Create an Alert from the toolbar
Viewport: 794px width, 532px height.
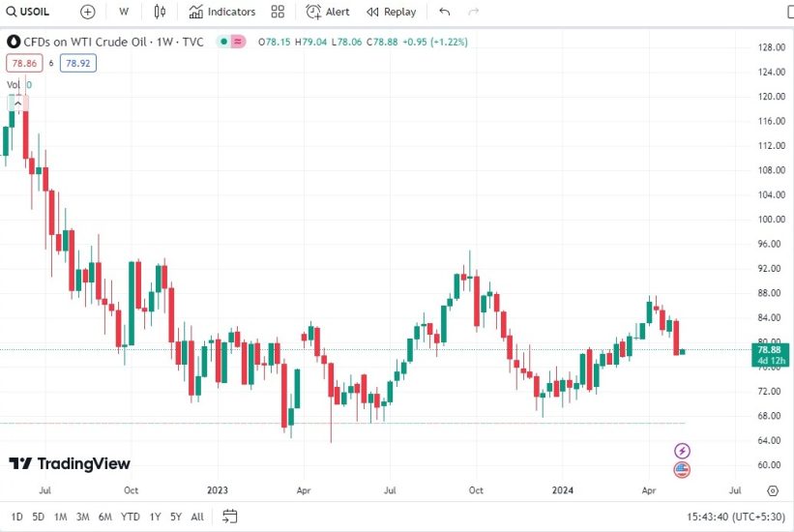pyautogui.click(x=328, y=12)
